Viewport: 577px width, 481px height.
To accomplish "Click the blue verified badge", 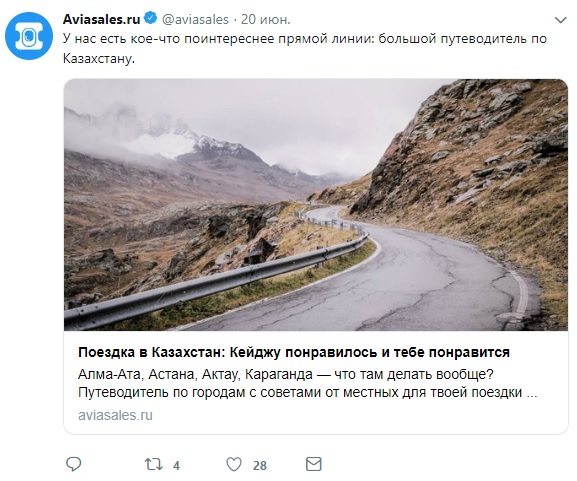I will pos(151,18).
